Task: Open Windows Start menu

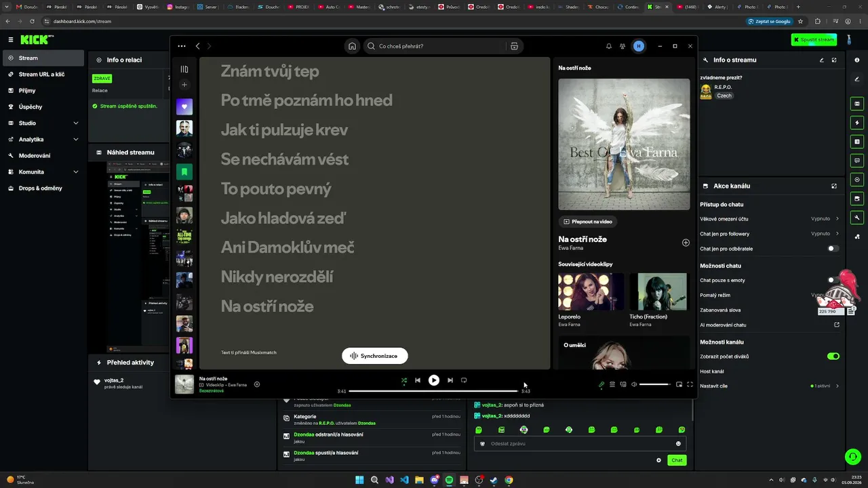Action: 359,480
